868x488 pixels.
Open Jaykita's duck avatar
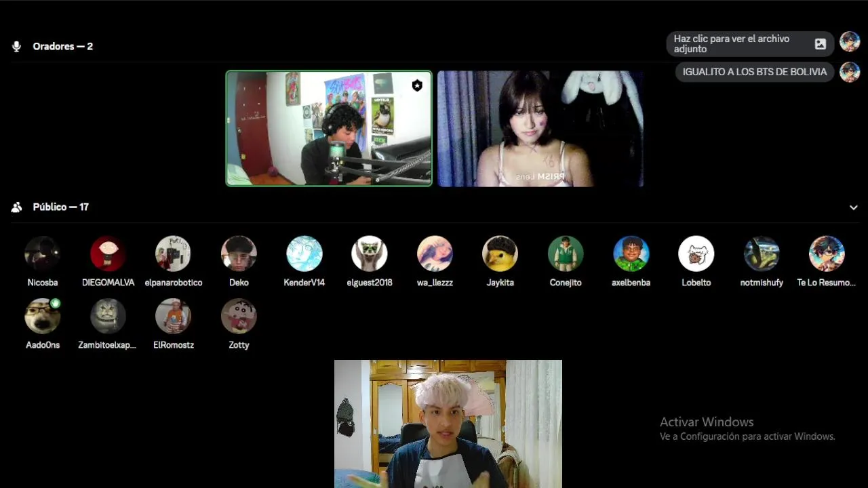pyautogui.click(x=500, y=253)
